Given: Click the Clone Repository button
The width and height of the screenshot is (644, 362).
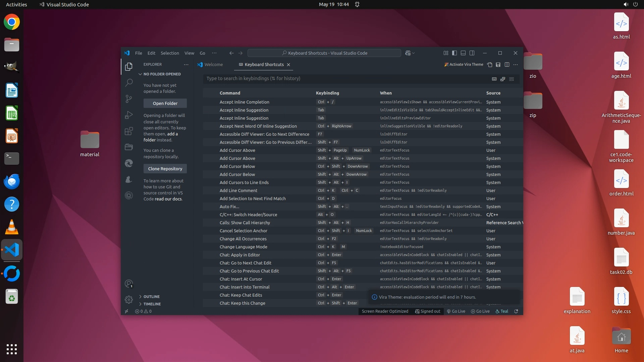Looking at the screenshot, I should [165, 169].
